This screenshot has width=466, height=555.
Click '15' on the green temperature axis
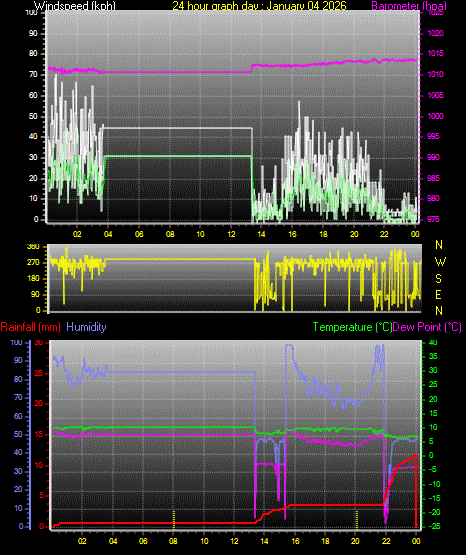point(433,413)
